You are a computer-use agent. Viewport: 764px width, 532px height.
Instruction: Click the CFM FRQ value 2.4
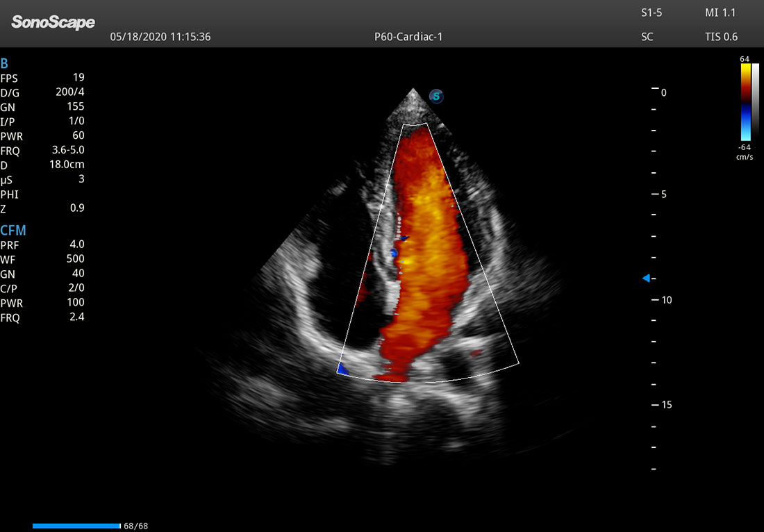click(x=77, y=317)
